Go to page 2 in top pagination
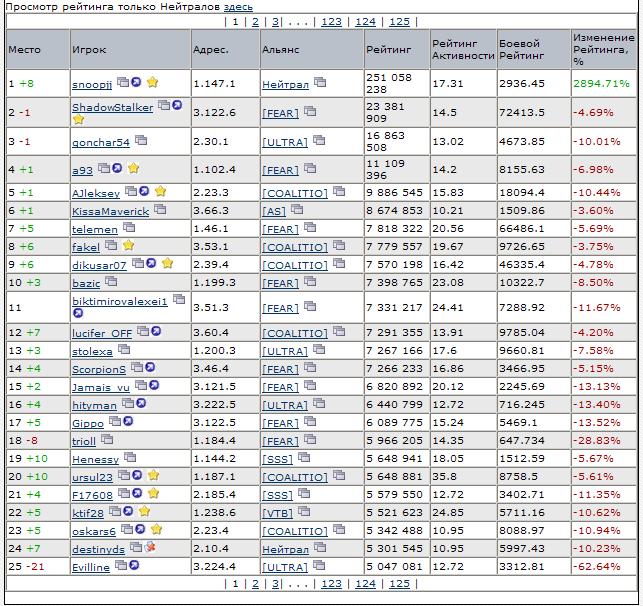 point(255,21)
